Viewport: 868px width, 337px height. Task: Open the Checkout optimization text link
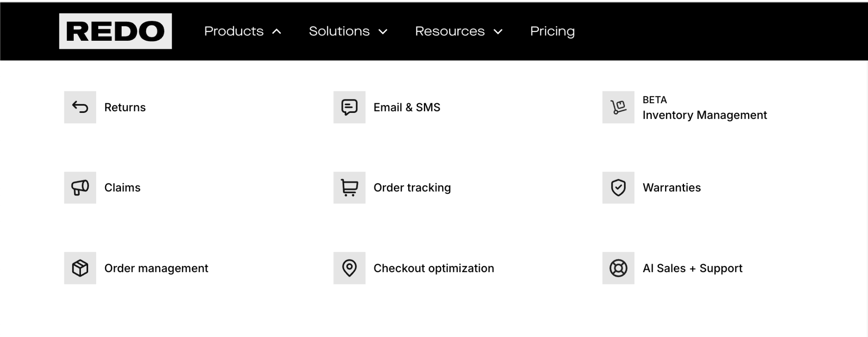click(433, 268)
